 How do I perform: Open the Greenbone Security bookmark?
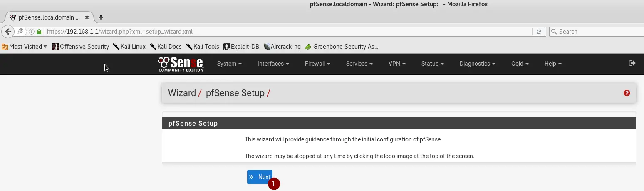pos(342,47)
